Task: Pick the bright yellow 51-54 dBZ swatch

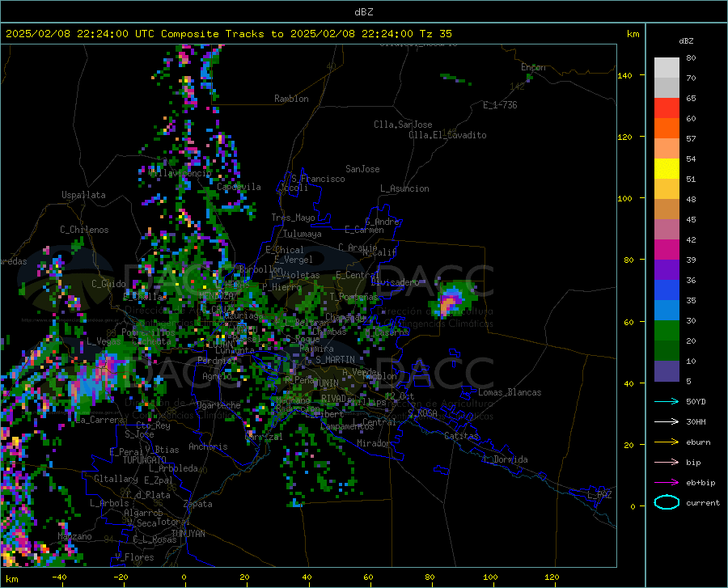Action: [667, 169]
